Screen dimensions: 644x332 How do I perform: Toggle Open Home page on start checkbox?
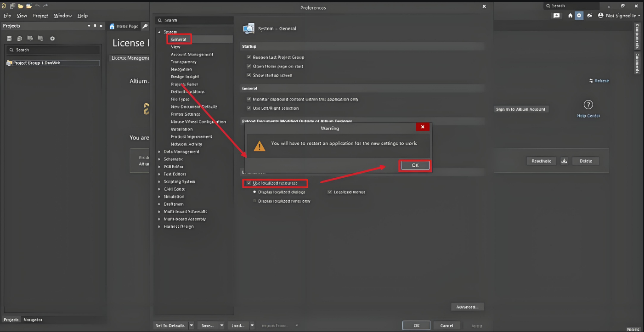[x=249, y=66]
